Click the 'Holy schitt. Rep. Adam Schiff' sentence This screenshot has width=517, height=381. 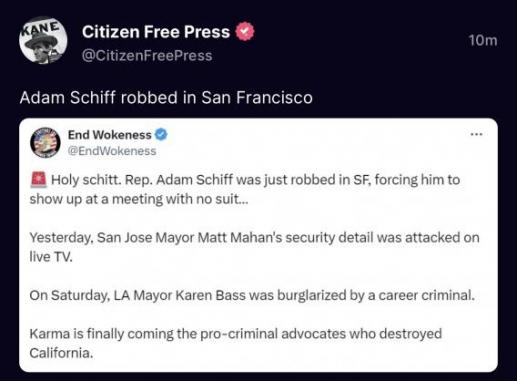pyautogui.click(x=255, y=180)
